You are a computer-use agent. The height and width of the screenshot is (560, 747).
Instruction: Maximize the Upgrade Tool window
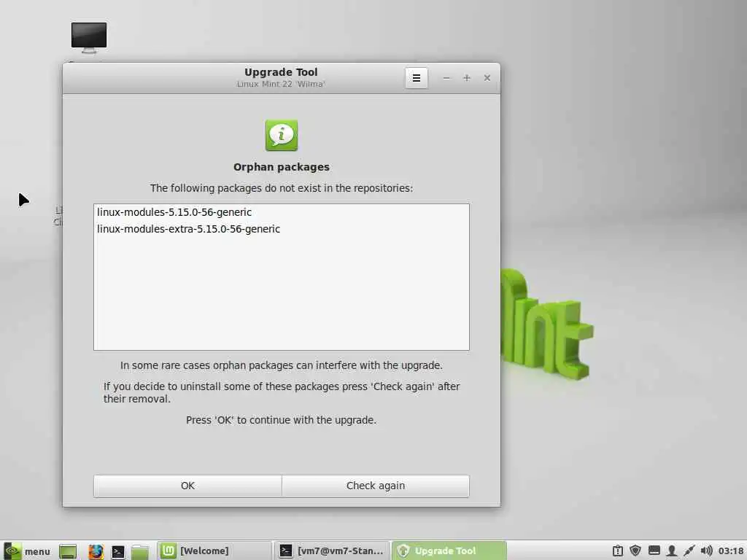(467, 77)
